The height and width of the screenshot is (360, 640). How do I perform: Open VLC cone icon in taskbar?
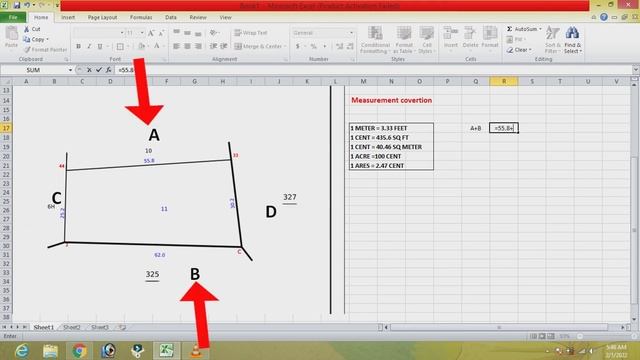(196, 351)
